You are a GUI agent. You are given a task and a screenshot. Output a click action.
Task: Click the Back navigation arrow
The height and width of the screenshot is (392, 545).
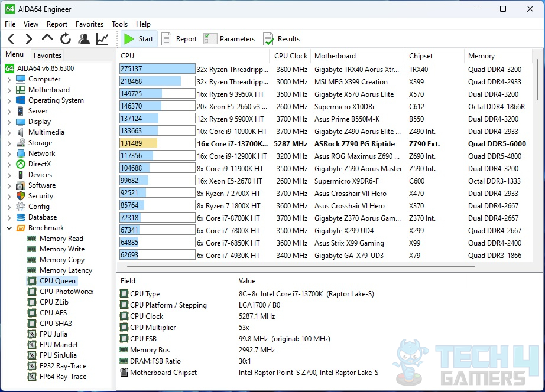[11, 39]
